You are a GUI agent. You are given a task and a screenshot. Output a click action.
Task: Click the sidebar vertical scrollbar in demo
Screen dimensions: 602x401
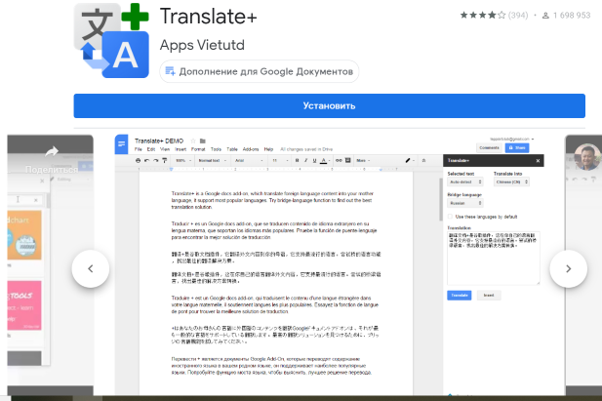tap(441, 200)
